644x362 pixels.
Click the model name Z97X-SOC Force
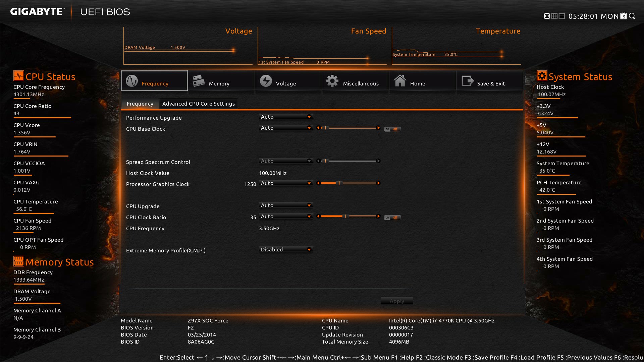pyautogui.click(x=208, y=320)
